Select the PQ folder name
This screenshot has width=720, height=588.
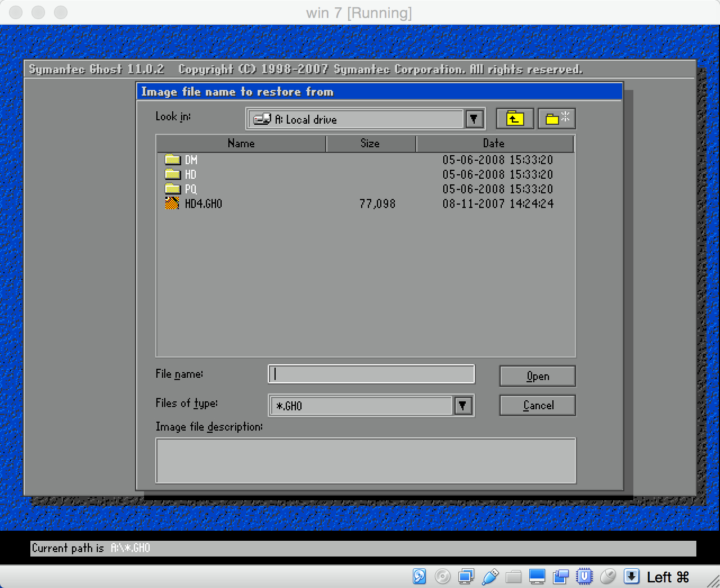191,189
